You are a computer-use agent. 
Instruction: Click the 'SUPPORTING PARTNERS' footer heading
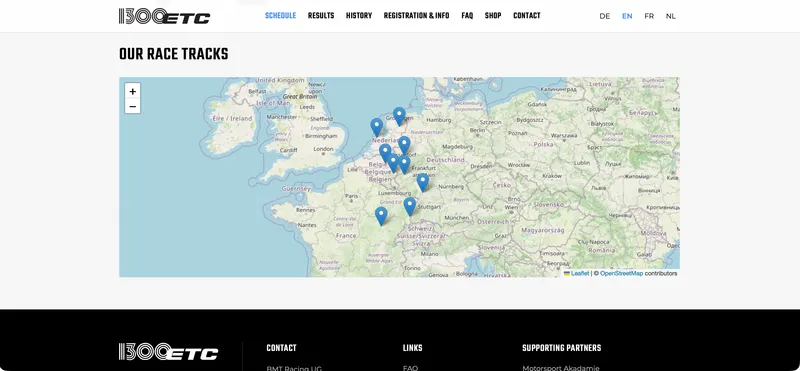pos(562,348)
